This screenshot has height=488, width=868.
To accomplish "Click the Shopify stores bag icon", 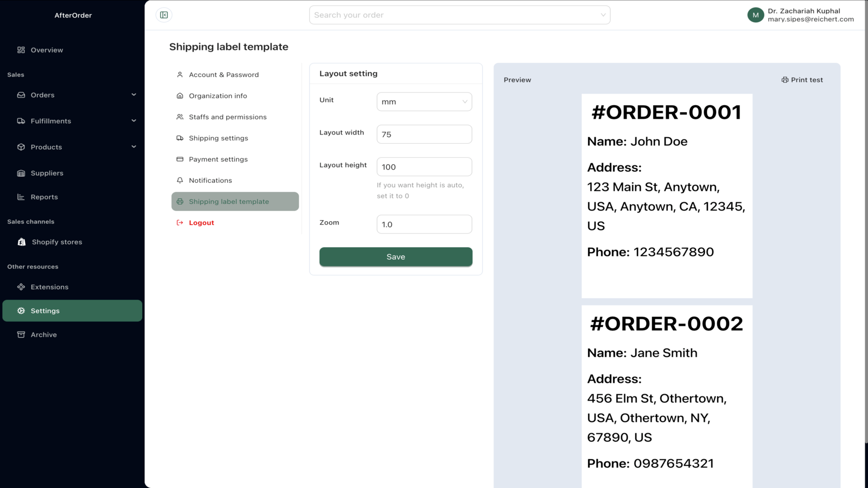I will [22, 242].
